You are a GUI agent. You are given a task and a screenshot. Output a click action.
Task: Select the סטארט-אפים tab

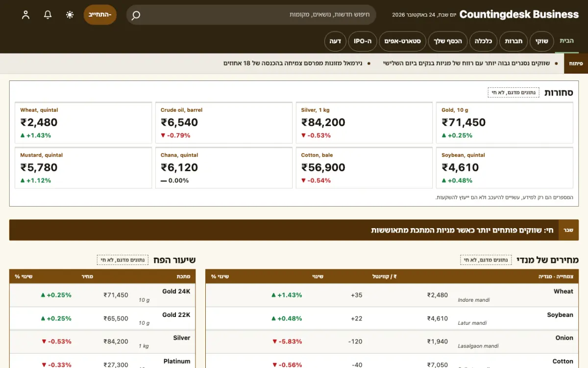click(x=403, y=41)
